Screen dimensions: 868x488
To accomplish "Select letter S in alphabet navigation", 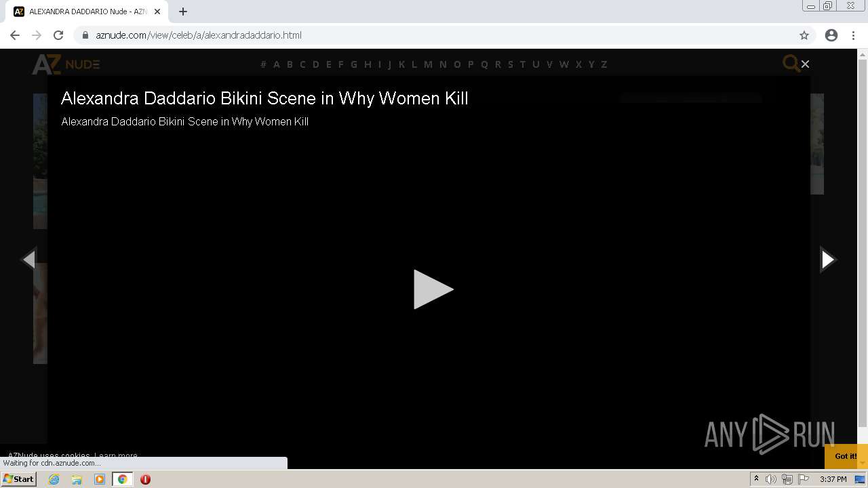I will pos(511,64).
